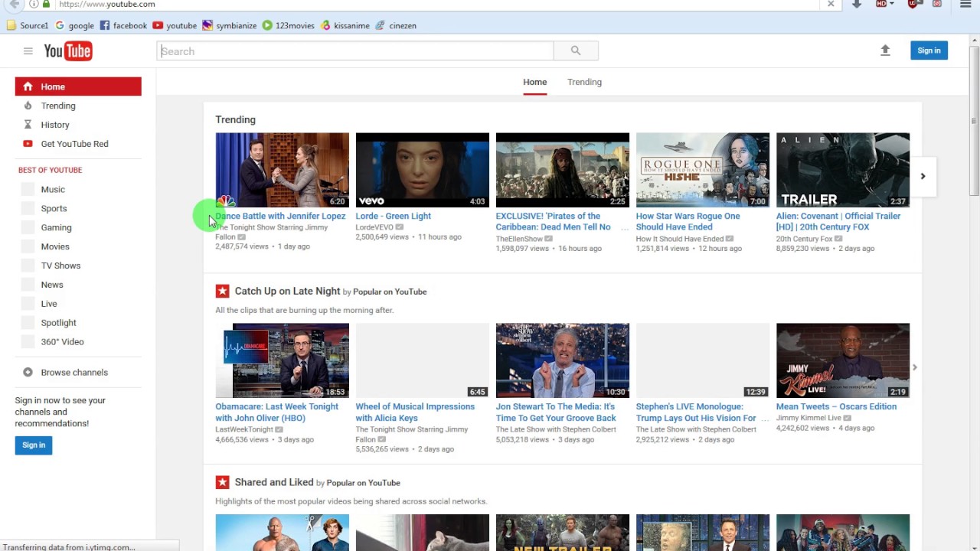Open the Gaming channel
This screenshot has width=980, height=551.
click(x=56, y=227)
